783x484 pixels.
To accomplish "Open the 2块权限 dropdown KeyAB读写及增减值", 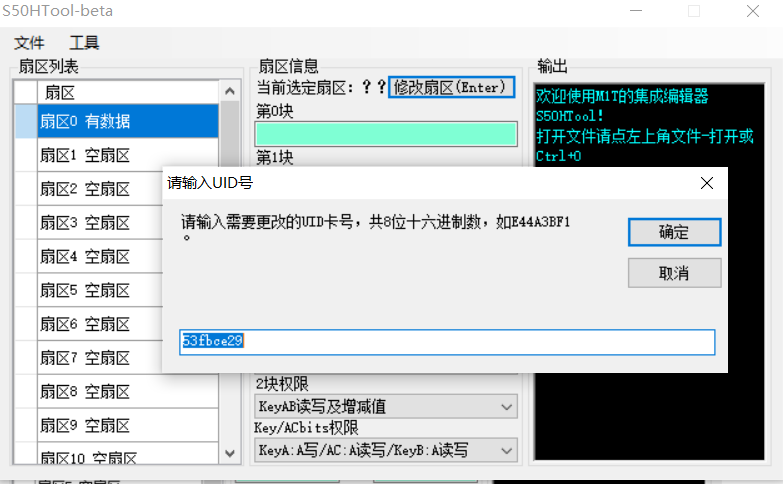I will (x=386, y=407).
